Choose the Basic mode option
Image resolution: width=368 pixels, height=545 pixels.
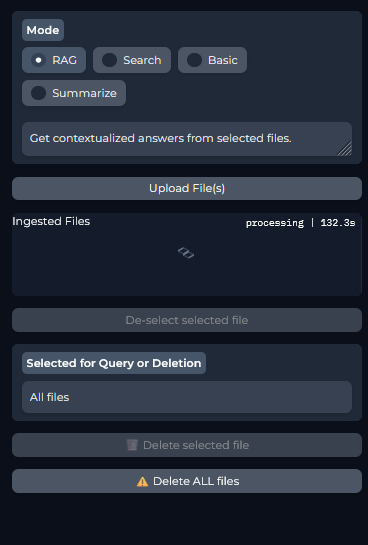click(x=212, y=60)
